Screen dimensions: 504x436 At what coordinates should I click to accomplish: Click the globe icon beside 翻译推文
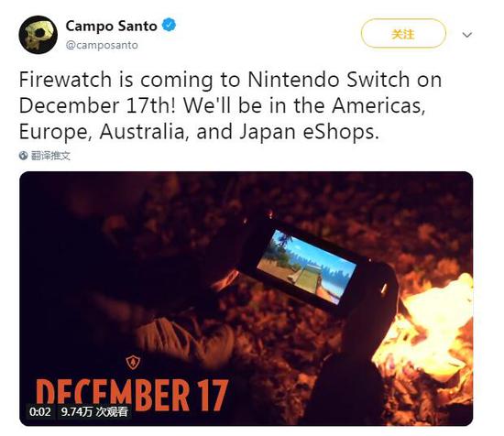click(23, 156)
